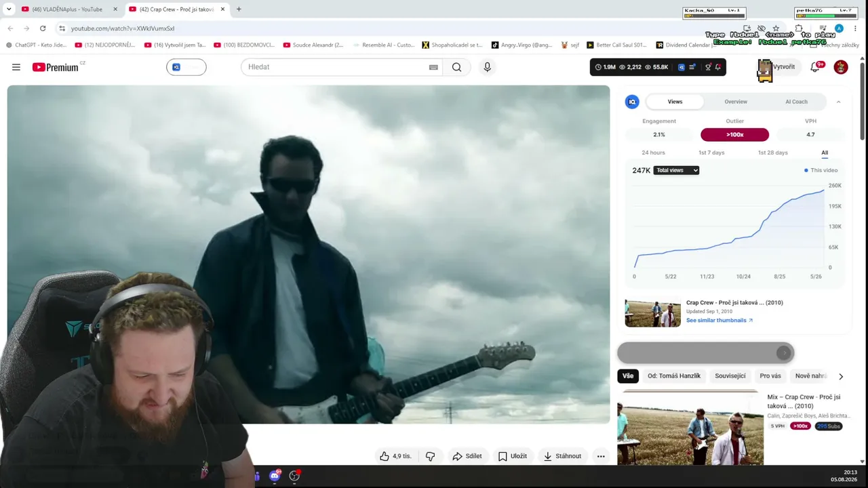Screen dimensions: 868x488
Task: Open the Total views dropdown
Action: [x=676, y=170]
